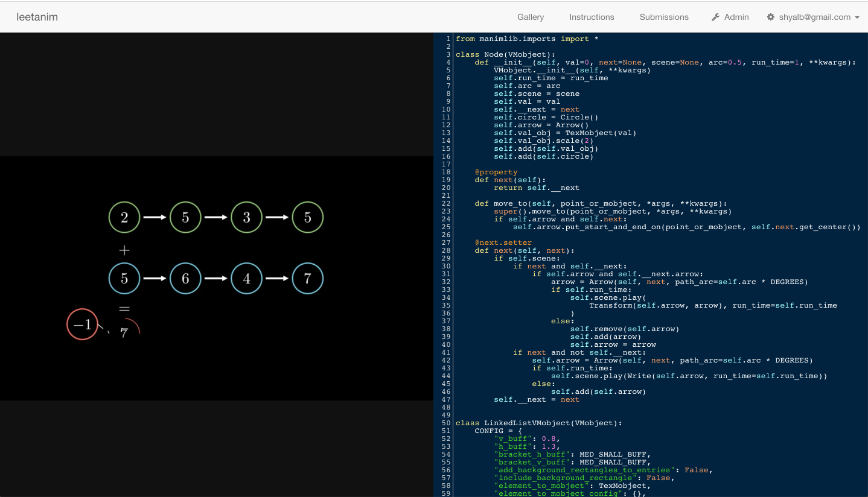
Task: Click the wrench icon beside Admin
Action: pyautogui.click(x=716, y=17)
